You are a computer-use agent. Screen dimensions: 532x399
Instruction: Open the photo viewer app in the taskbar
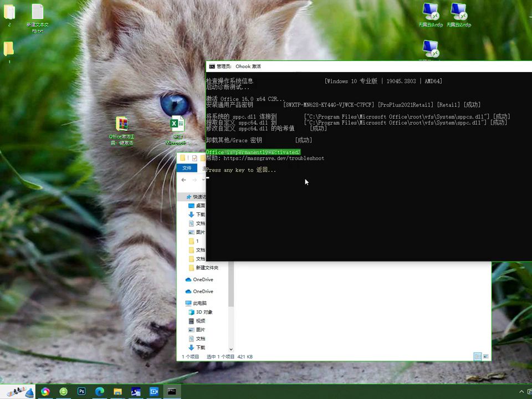tap(136, 392)
